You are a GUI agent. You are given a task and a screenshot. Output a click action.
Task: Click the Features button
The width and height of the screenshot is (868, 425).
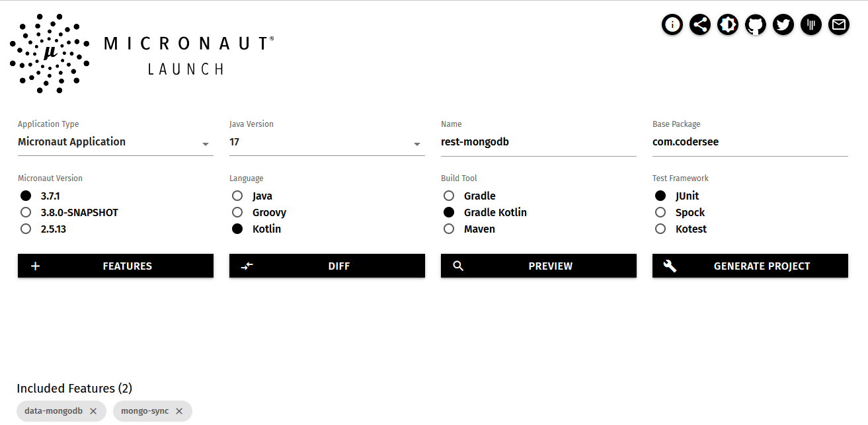coord(116,266)
